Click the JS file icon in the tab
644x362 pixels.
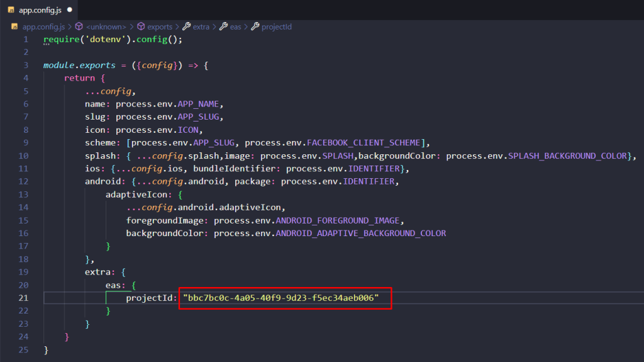coord(11,10)
